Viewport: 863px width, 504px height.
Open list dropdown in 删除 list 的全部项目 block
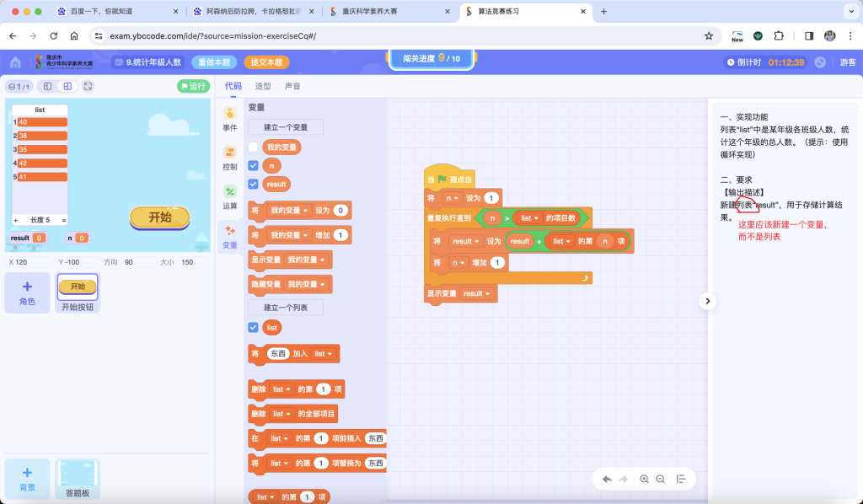(281, 414)
